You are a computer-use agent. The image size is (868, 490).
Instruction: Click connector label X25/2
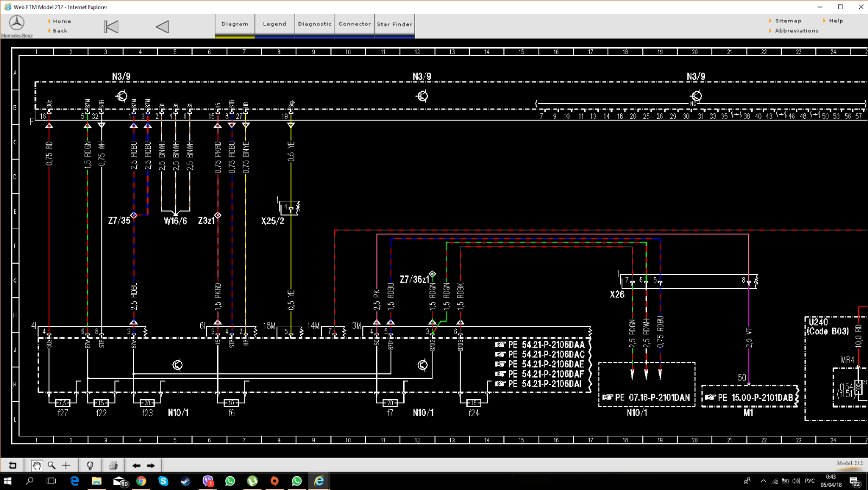pos(272,221)
